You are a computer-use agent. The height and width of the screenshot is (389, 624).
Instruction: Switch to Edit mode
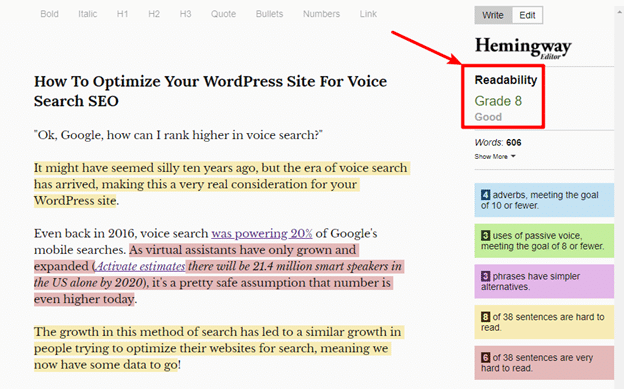527,15
